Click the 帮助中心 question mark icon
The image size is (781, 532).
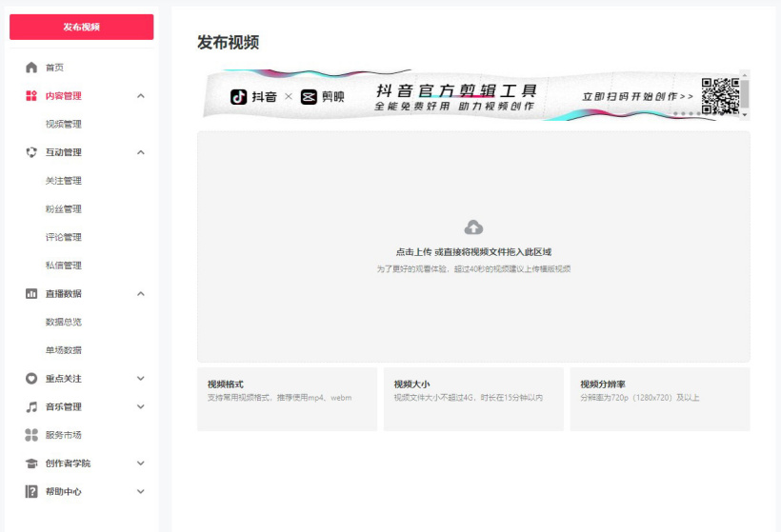pyautogui.click(x=31, y=492)
